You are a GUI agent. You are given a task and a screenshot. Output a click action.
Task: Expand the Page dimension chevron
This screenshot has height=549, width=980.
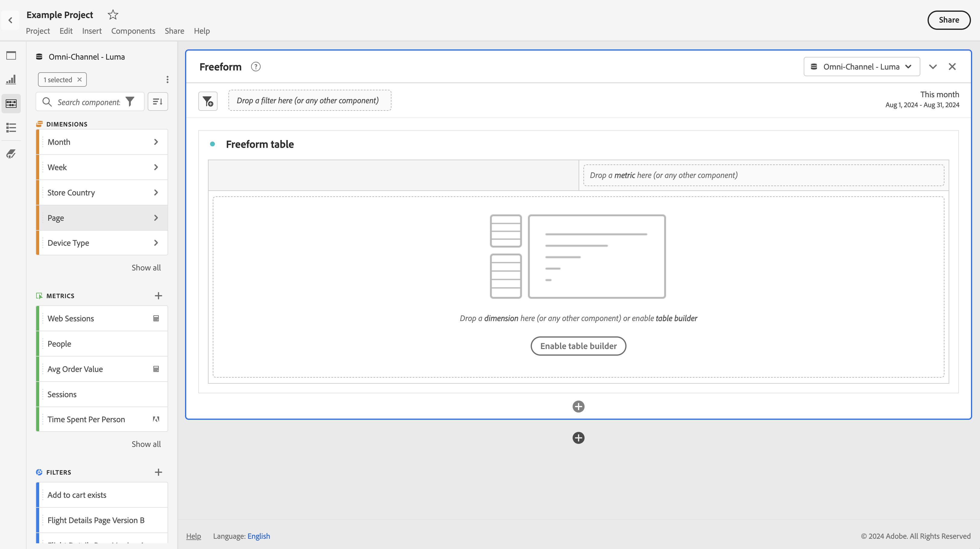click(x=156, y=218)
